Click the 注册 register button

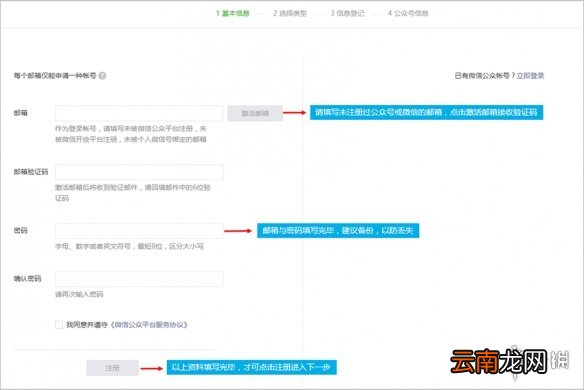coord(112,368)
